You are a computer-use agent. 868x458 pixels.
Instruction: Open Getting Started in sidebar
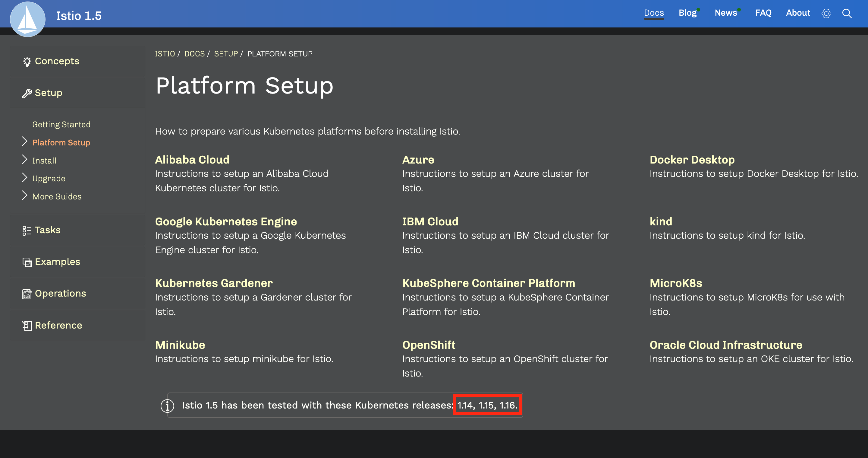pos(61,124)
